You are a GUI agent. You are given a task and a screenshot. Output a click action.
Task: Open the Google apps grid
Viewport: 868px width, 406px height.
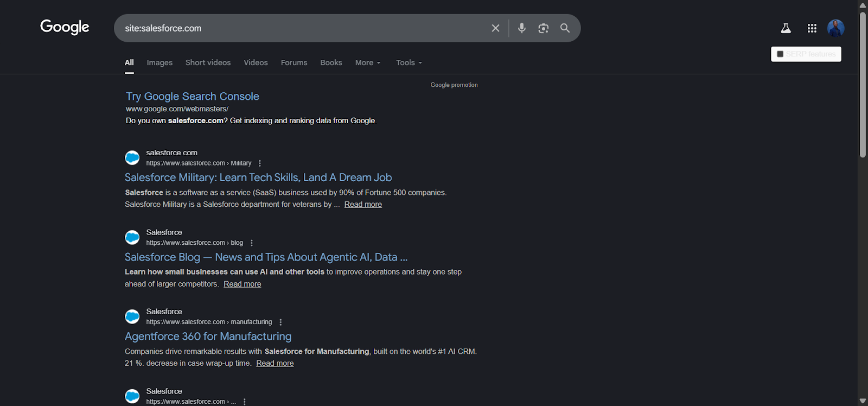click(x=812, y=28)
